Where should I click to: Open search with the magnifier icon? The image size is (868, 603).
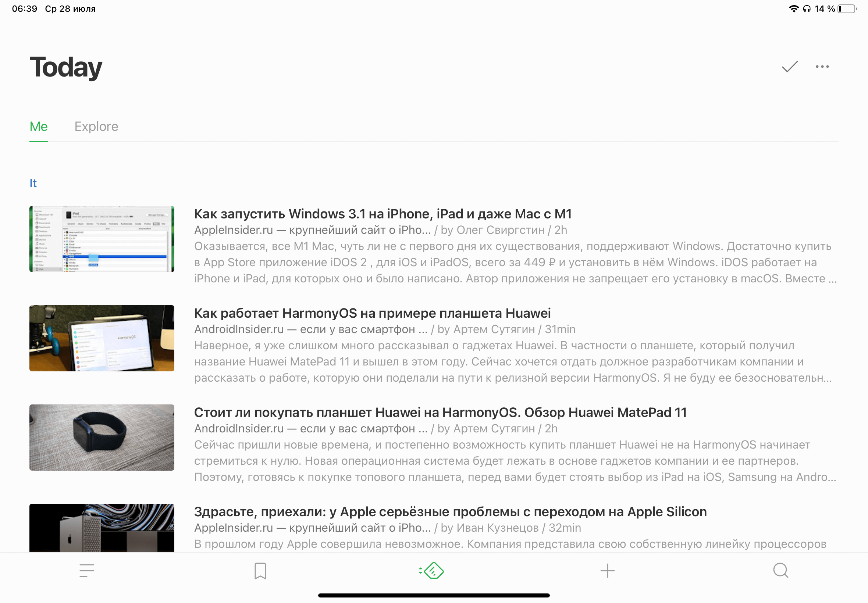coord(780,571)
